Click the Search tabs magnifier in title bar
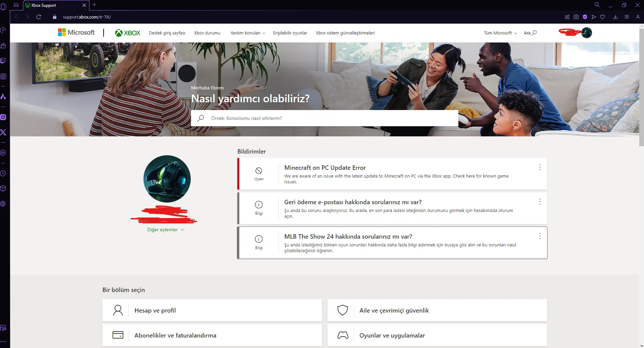The width and height of the screenshot is (644, 348). [597, 5]
